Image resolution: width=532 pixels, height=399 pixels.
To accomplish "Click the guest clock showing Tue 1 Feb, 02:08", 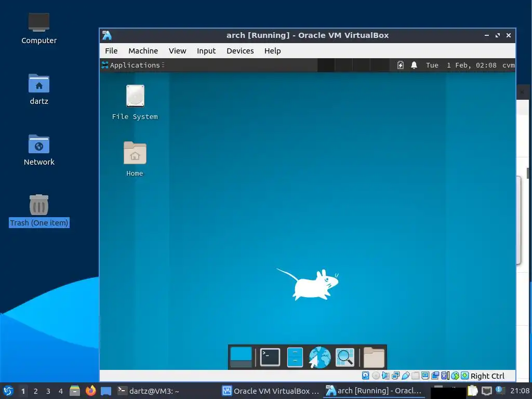I will tap(461, 65).
